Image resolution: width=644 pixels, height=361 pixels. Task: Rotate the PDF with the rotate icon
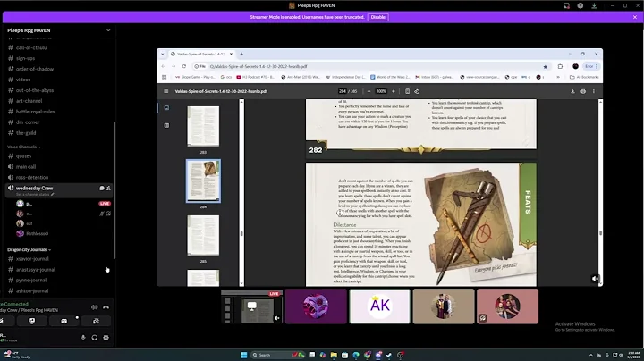417,91
